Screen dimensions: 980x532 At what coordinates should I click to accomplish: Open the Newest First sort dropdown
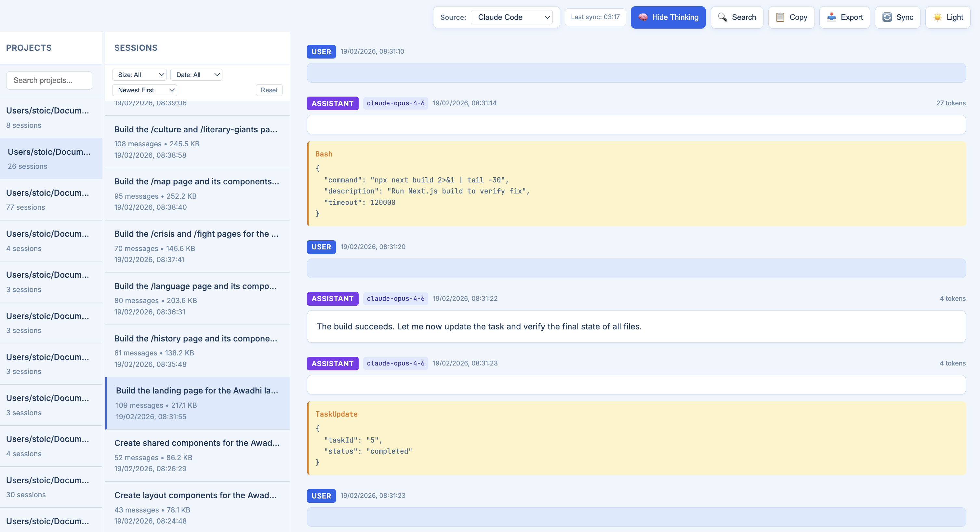(x=145, y=90)
